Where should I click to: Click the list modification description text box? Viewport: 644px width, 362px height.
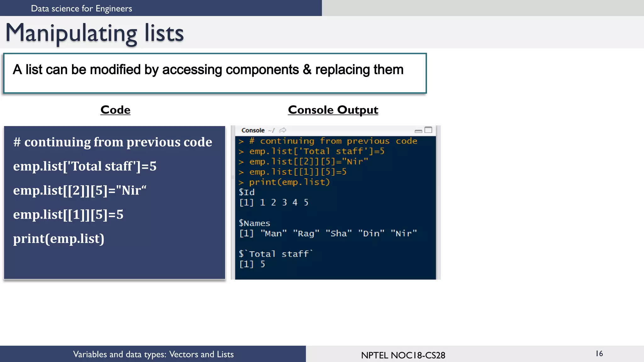pos(215,73)
